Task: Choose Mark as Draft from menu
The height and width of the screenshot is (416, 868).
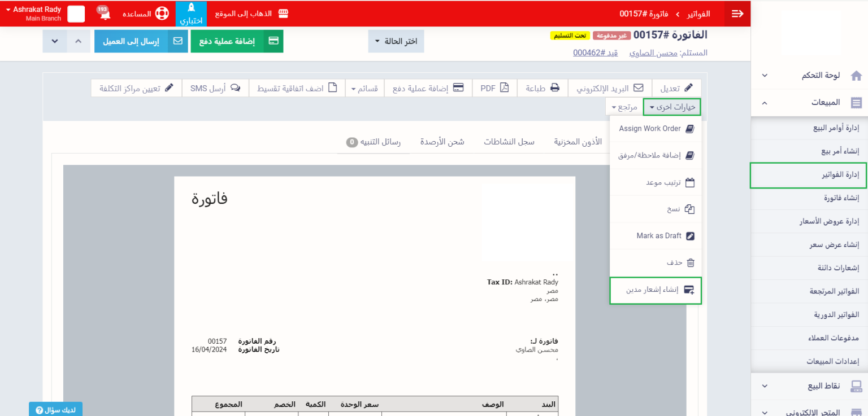Action: tap(659, 236)
